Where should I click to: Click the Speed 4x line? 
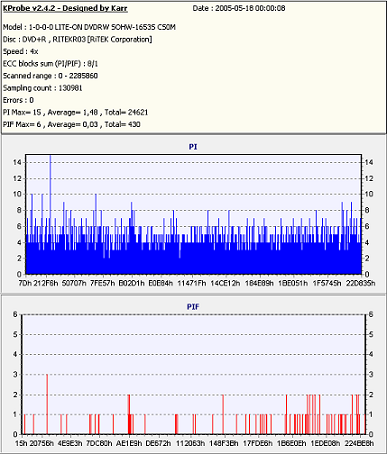(x=20, y=51)
